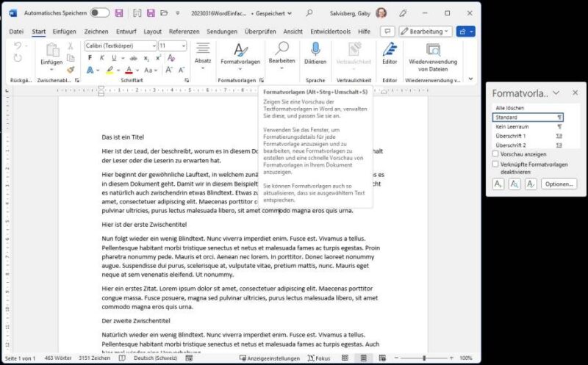This screenshot has height=365, width=588.
Task: Open the Referenzen ribbon tab
Action: pyautogui.click(x=184, y=32)
